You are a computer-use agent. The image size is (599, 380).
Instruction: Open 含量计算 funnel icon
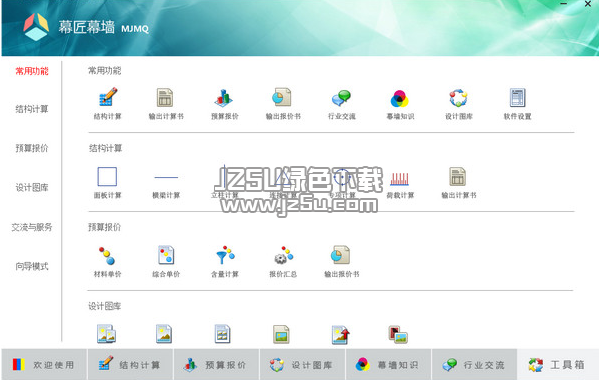225,255
